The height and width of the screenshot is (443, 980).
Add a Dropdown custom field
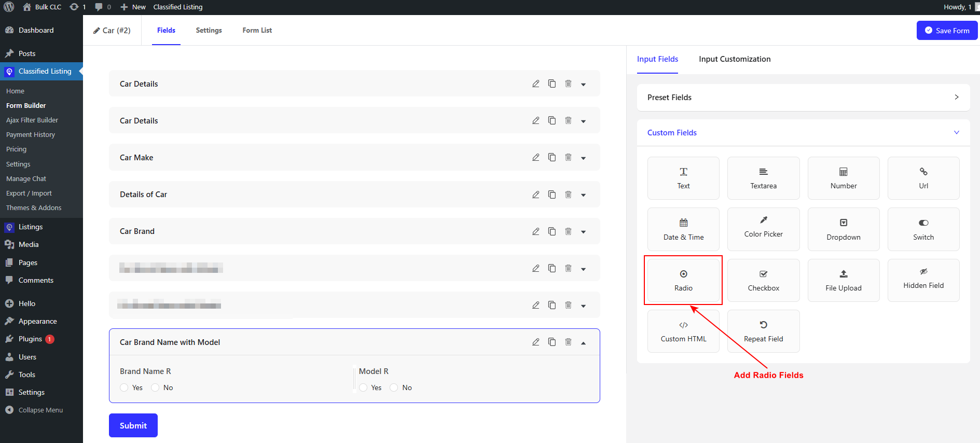(844, 229)
